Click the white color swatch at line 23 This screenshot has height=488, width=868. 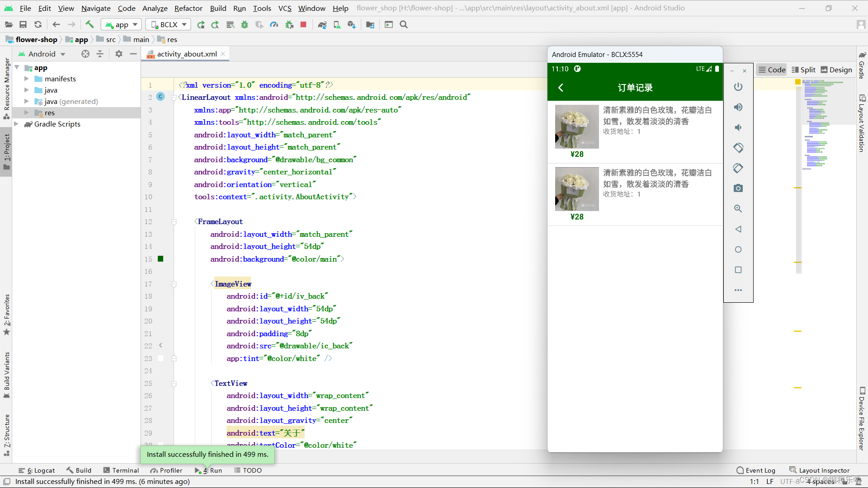(160, 358)
